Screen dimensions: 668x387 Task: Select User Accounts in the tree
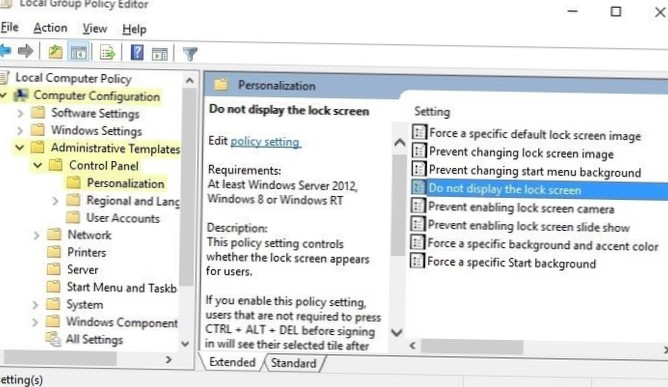pos(123,218)
